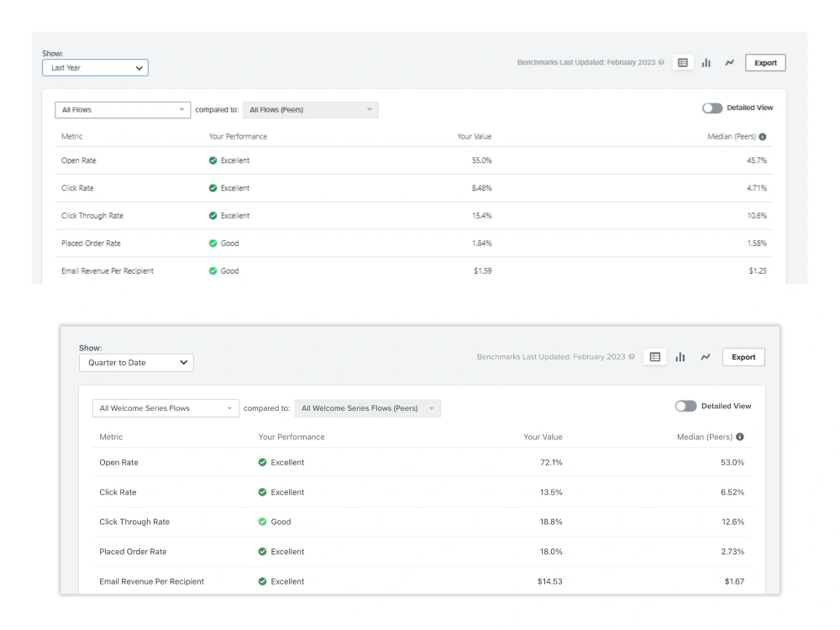Select bar chart view in the bottom panel

(x=680, y=356)
